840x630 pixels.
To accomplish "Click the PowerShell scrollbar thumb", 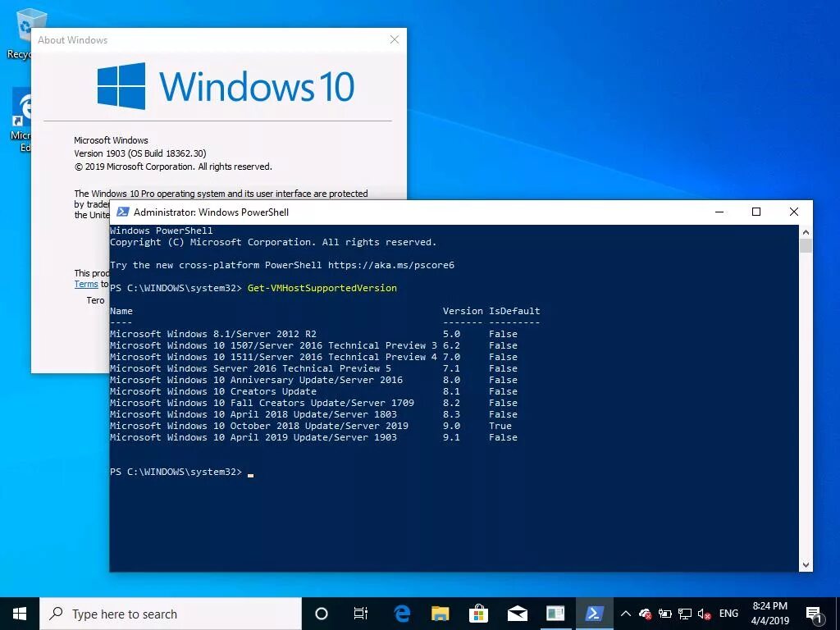I will click(806, 246).
